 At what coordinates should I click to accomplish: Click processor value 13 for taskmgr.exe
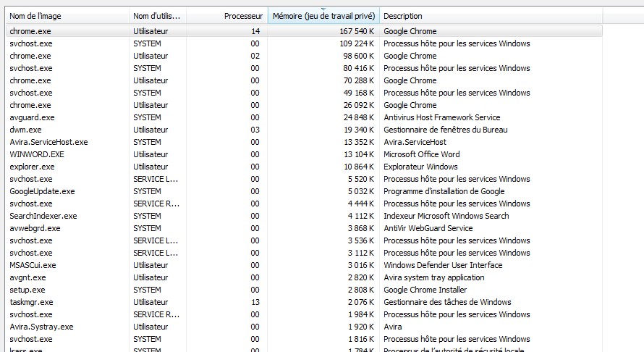click(x=255, y=302)
